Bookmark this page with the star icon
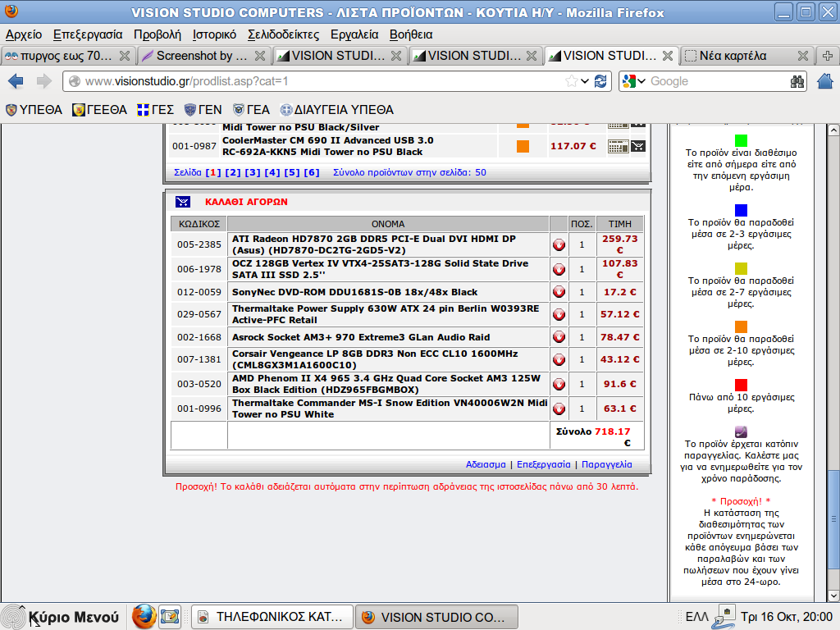 point(571,81)
